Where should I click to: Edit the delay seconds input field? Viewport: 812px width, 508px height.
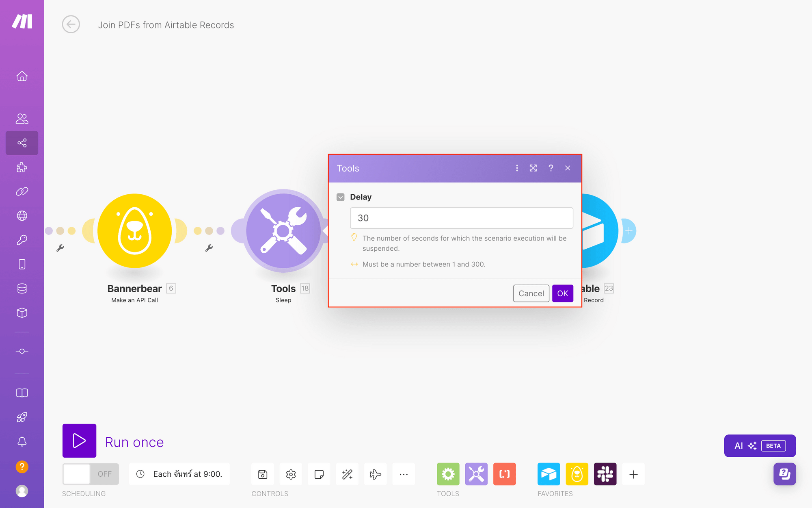coord(461,218)
